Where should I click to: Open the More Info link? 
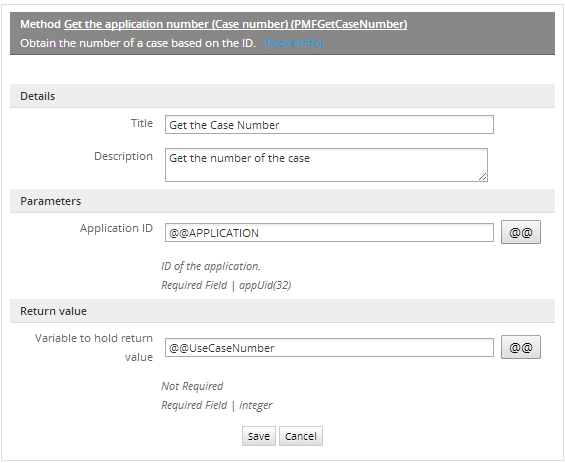click(x=293, y=43)
